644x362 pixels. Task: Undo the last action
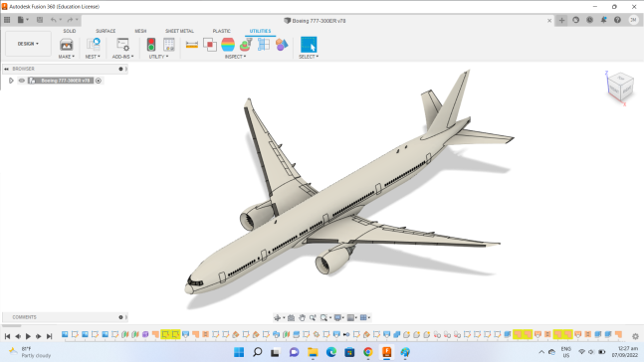coord(54,20)
